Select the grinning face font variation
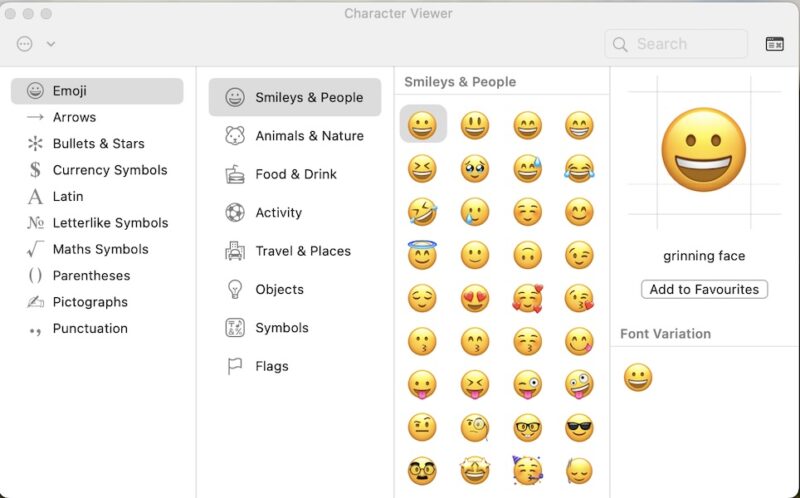The image size is (800, 498). (638, 378)
